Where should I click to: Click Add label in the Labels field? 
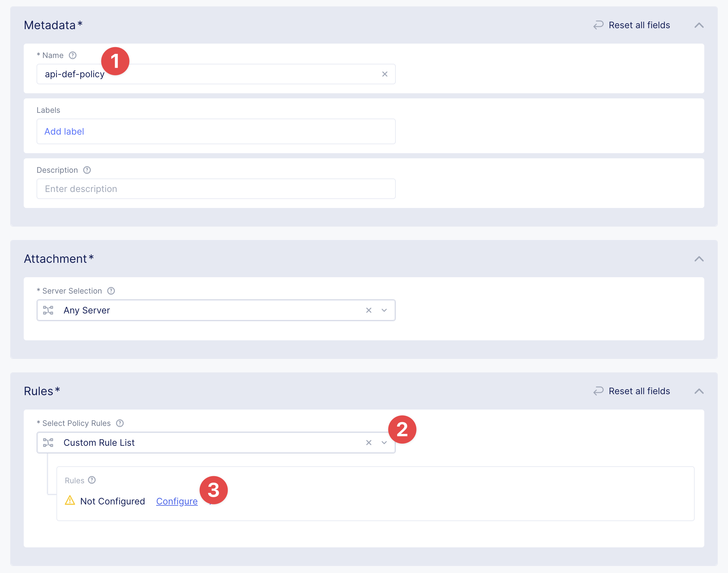(64, 131)
